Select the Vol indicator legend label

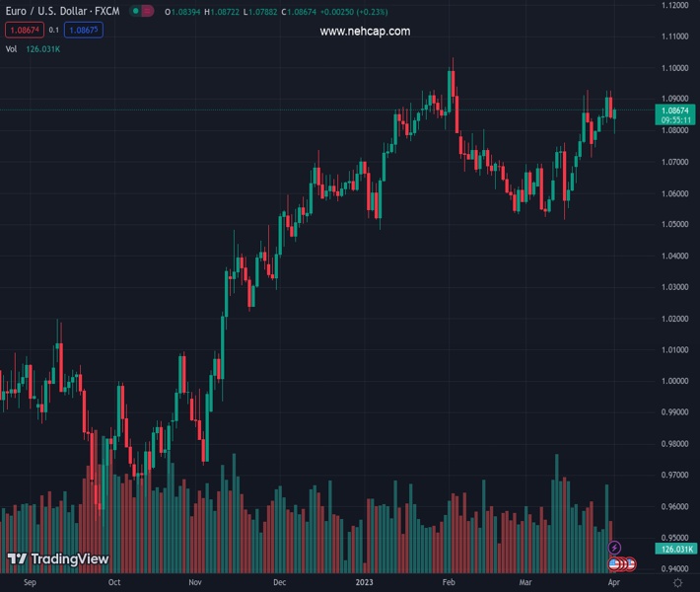pos(12,48)
